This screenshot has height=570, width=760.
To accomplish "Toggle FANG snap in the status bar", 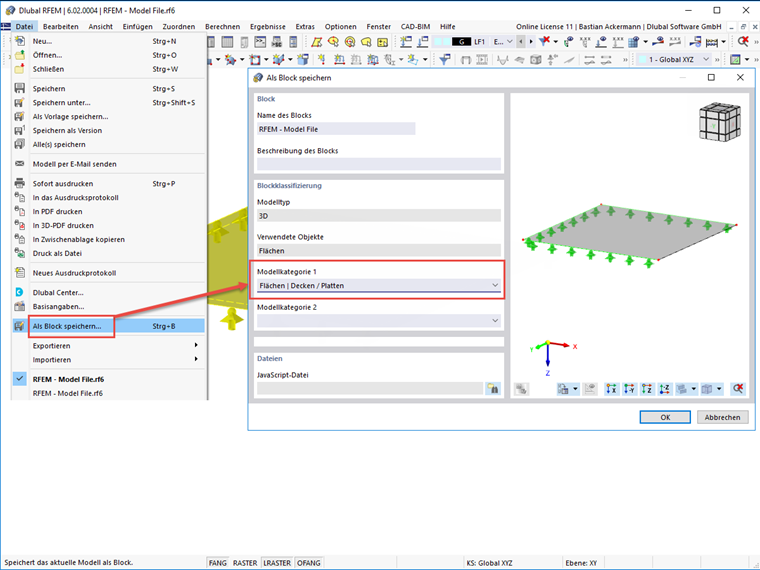I will pos(217,563).
